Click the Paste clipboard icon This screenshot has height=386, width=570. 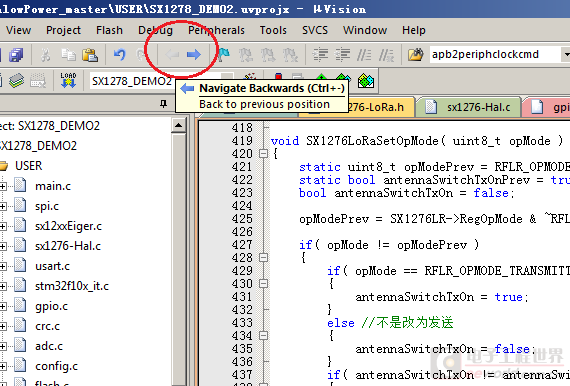(x=90, y=55)
